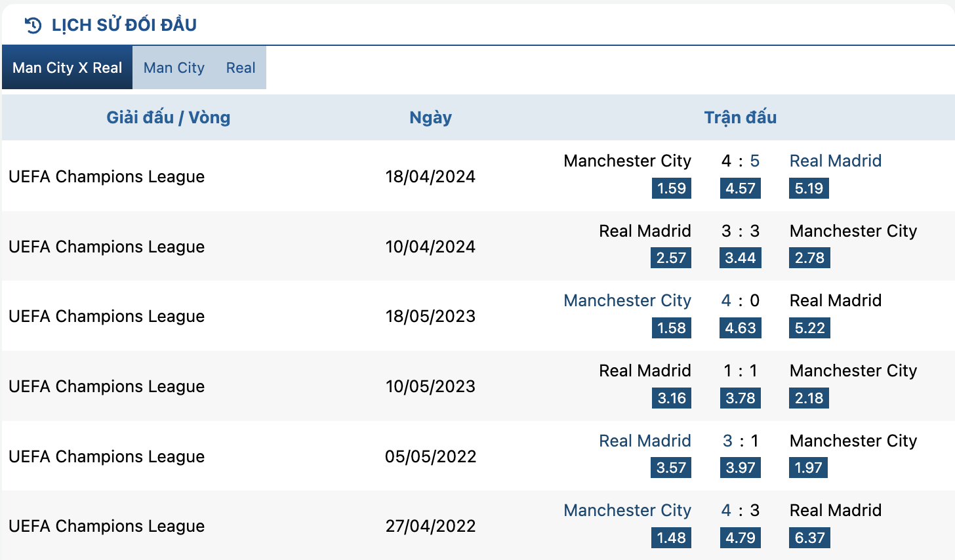Click Manchester City in the 4 : 5 match
The width and height of the screenshot is (955, 560).
(627, 161)
